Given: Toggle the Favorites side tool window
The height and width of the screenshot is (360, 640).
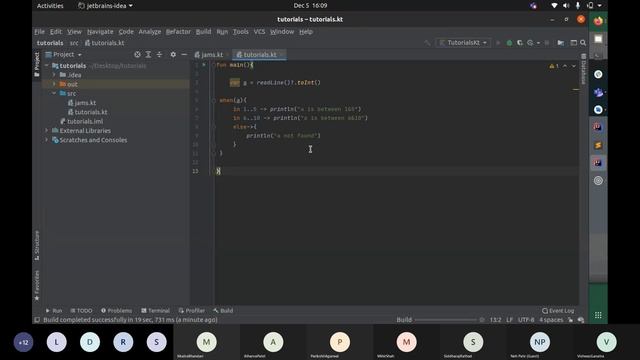Looking at the screenshot, I should [x=37, y=285].
